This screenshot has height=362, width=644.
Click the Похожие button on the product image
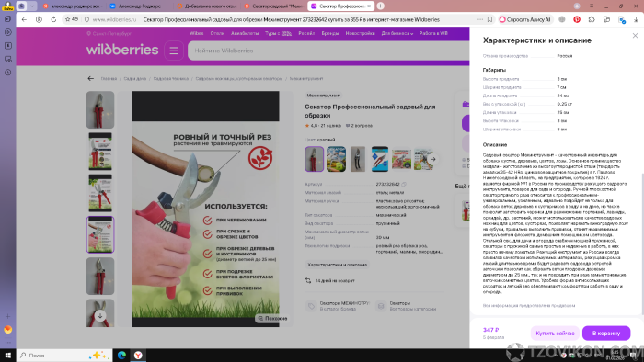[x=272, y=318]
